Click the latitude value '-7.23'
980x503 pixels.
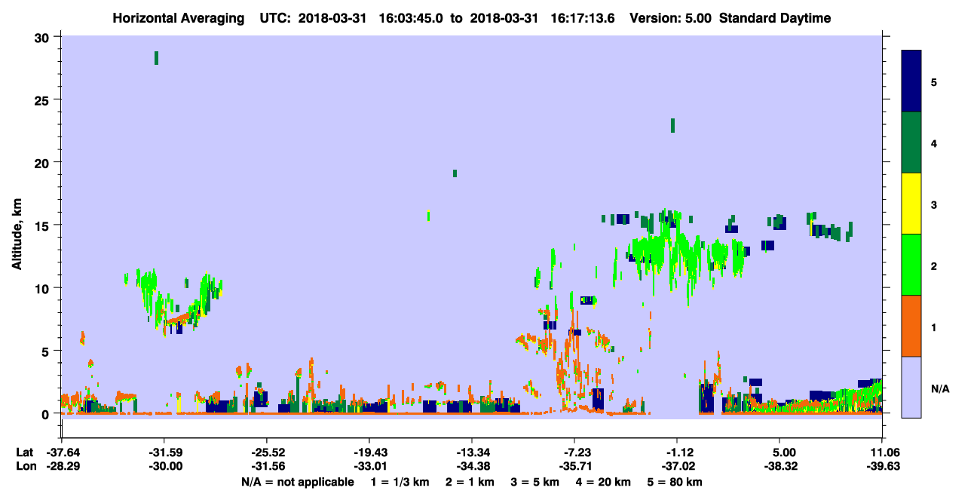click(x=574, y=452)
